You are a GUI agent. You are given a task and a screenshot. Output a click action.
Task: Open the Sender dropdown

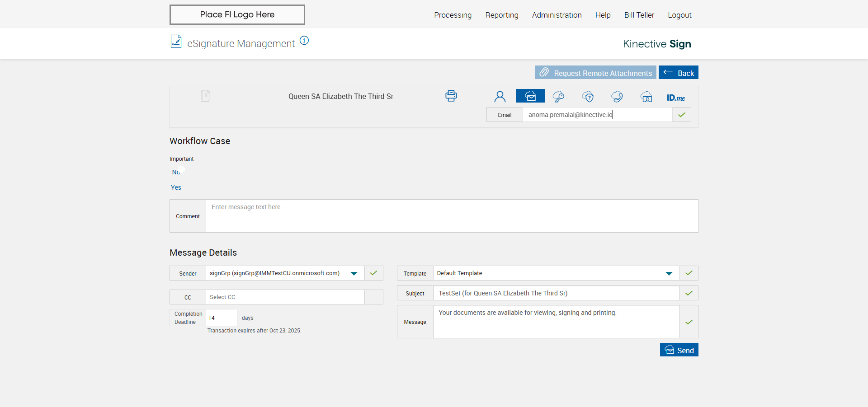coord(354,273)
